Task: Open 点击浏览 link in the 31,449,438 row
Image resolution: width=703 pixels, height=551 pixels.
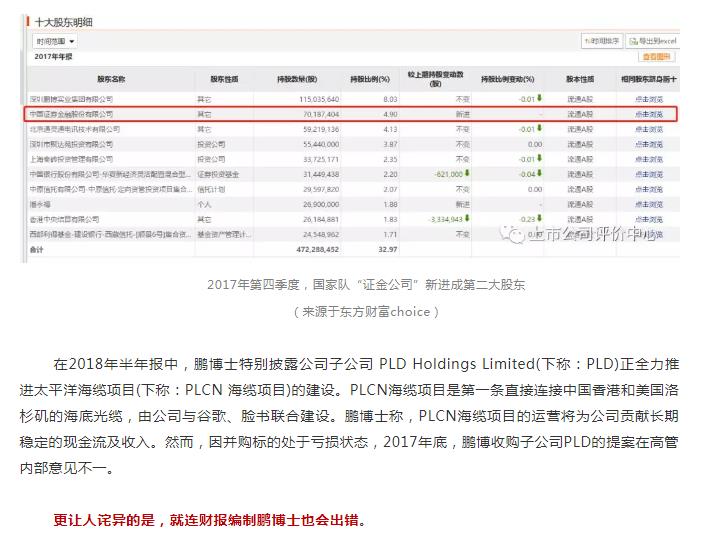Action: 649,174
